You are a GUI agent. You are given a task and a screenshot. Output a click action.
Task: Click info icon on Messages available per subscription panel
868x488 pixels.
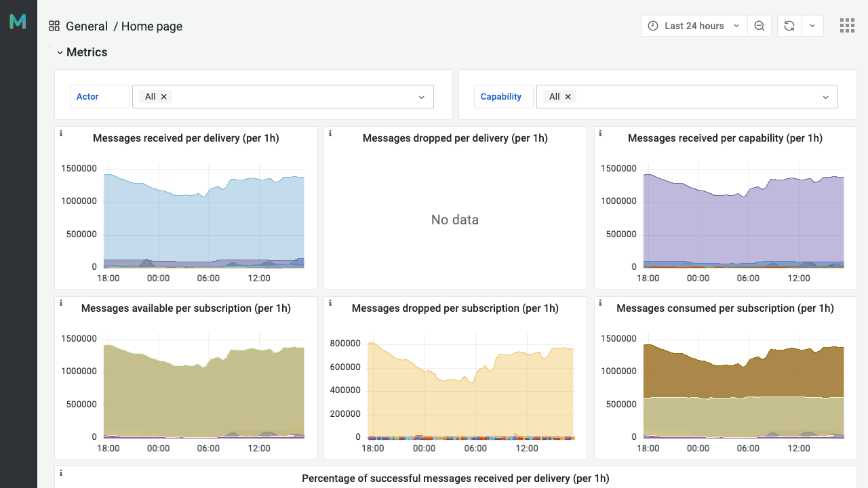coord(61,304)
